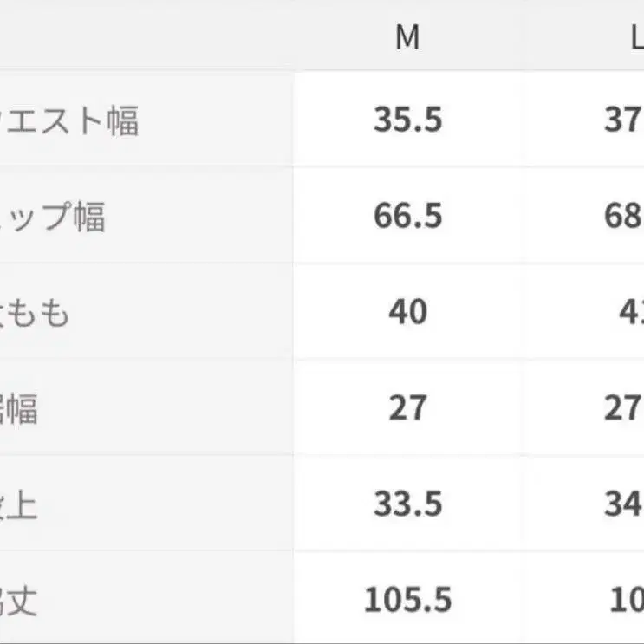Image resolution: width=644 pixels, height=644 pixels.
Task: Select the 33.5 rise value for M
Action: click(x=407, y=504)
